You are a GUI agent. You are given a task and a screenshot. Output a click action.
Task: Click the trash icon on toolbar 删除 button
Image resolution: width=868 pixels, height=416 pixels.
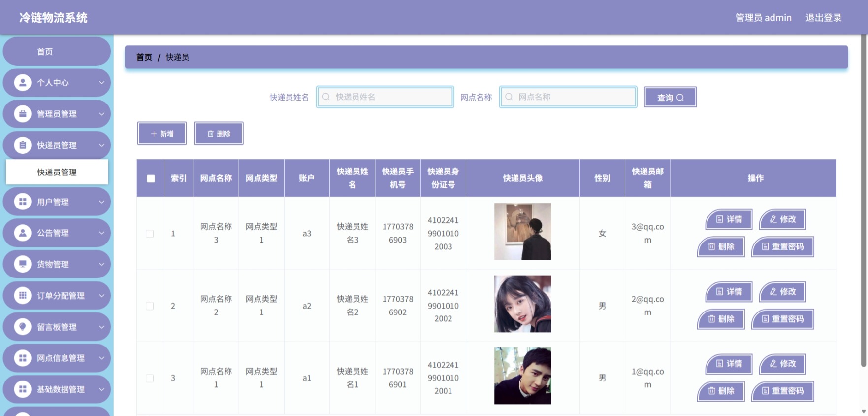coord(211,134)
